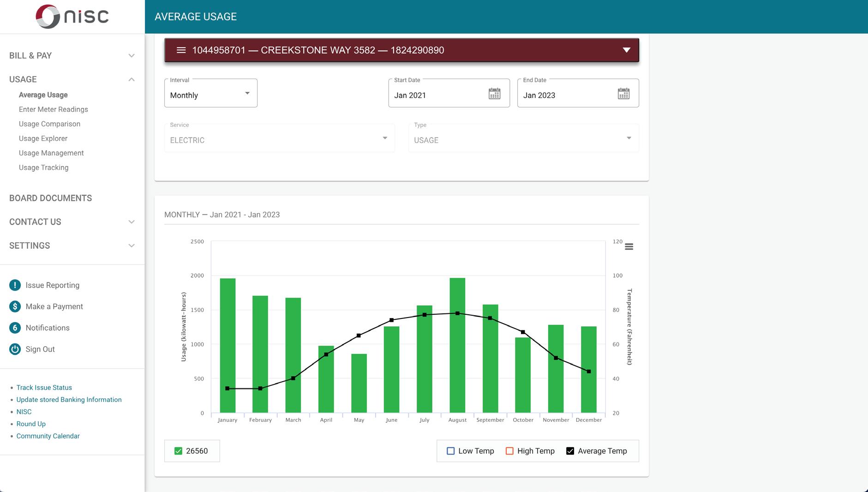Open the Track Issue Status link
This screenshot has width=868, height=492.
[44, 388]
